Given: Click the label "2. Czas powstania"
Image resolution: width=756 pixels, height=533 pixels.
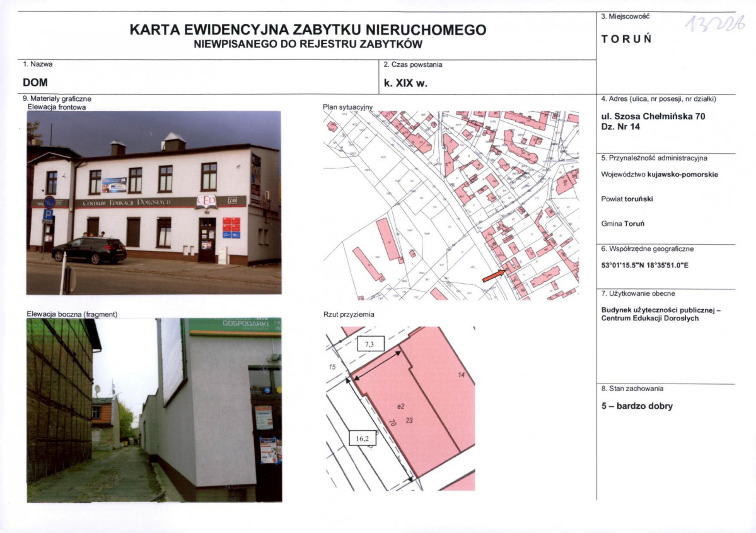Looking at the screenshot, I should 413,64.
